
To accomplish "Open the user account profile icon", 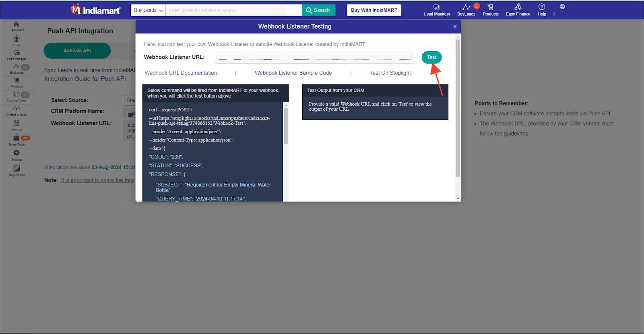I will [562, 7].
